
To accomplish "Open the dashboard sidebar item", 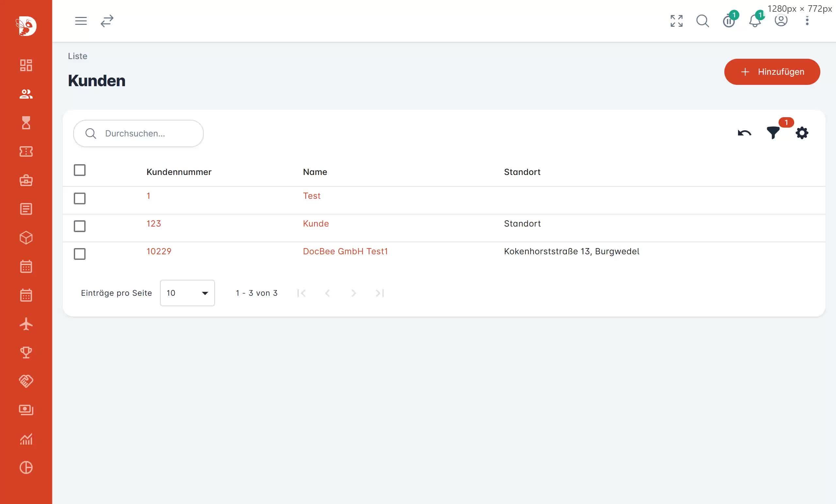I will 26,65.
